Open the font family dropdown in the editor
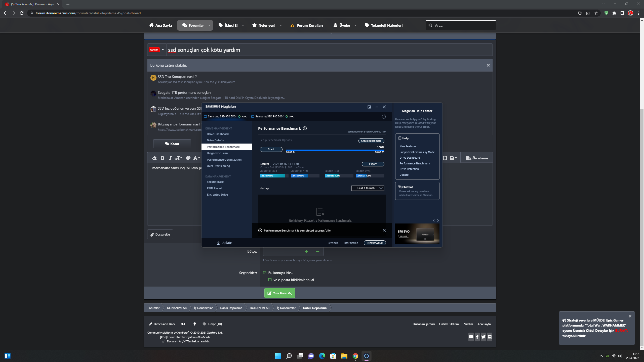 tap(196, 158)
